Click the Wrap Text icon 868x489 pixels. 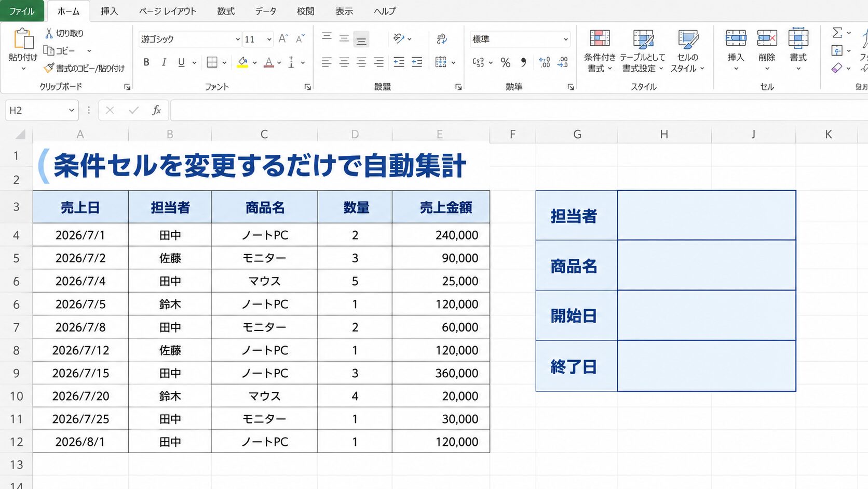coord(442,38)
